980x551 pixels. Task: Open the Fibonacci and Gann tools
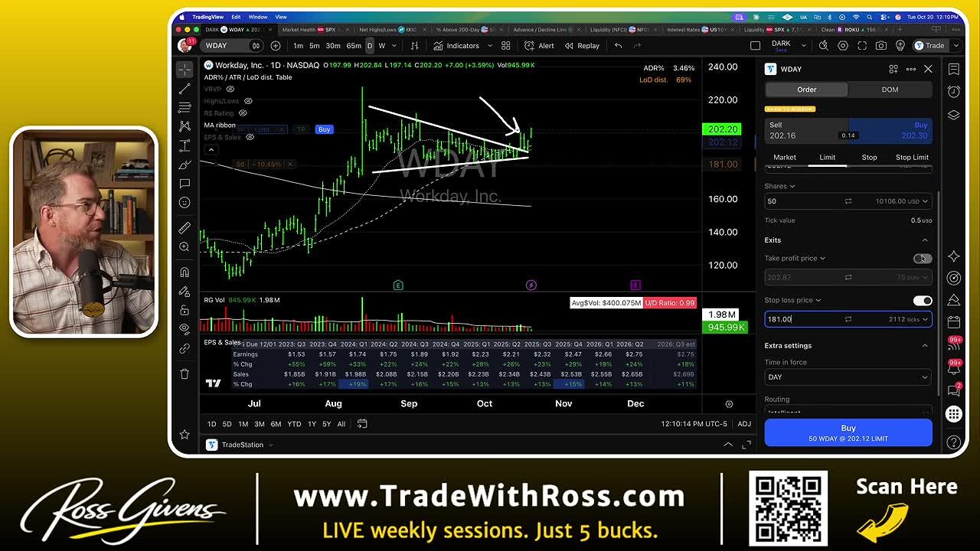(185, 107)
